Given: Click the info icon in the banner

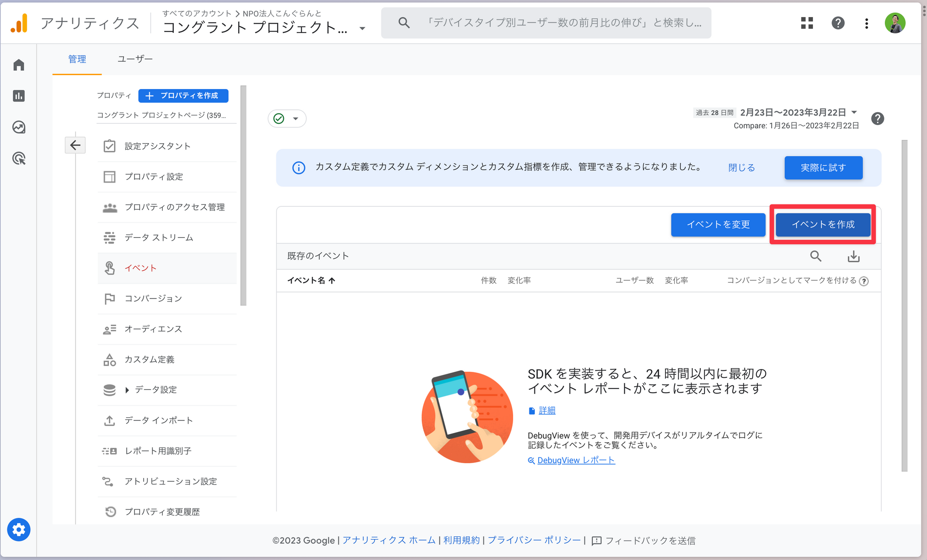Looking at the screenshot, I should 298,167.
